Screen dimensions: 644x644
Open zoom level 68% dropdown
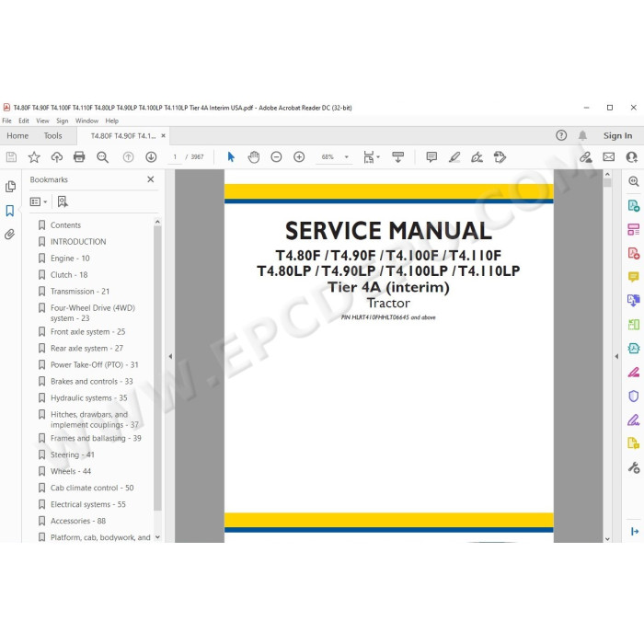pyautogui.click(x=347, y=157)
